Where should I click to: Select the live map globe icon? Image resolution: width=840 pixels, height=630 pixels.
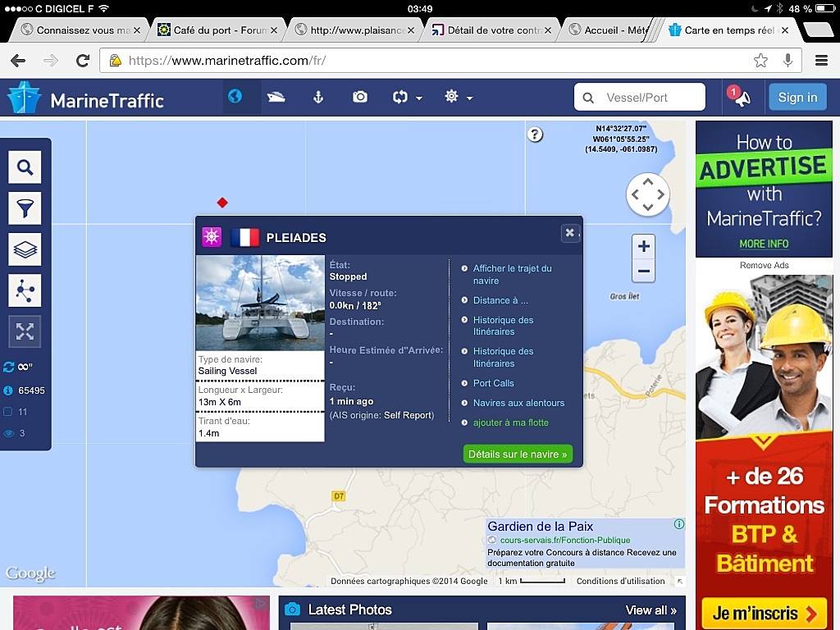click(x=235, y=97)
